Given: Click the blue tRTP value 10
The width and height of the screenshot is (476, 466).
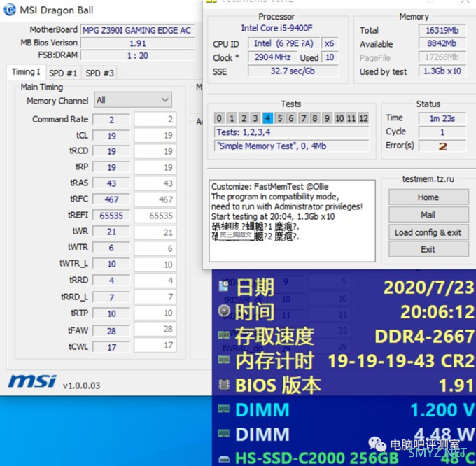Looking at the screenshot, I should pyautogui.click(x=111, y=313).
